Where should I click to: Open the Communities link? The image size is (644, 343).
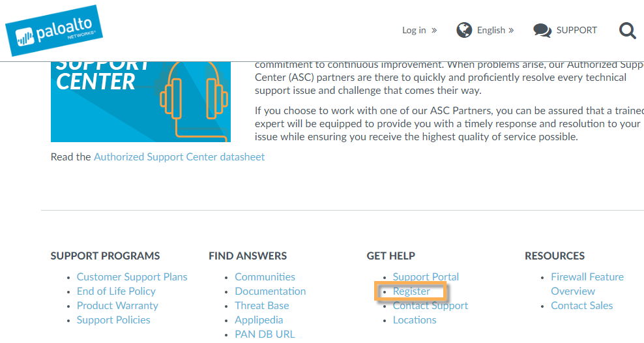click(265, 277)
